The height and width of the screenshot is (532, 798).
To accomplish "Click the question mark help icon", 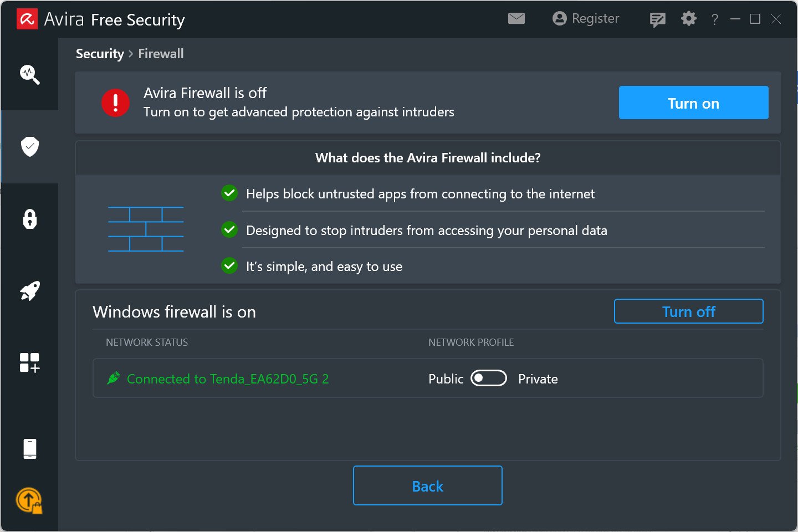I will point(714,20).
